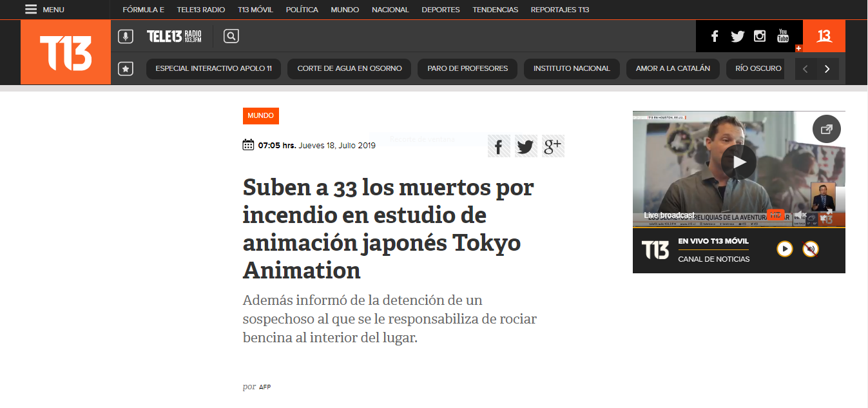
Task: Toggle HD quality on live video
Action: click(x=776, y=215)
